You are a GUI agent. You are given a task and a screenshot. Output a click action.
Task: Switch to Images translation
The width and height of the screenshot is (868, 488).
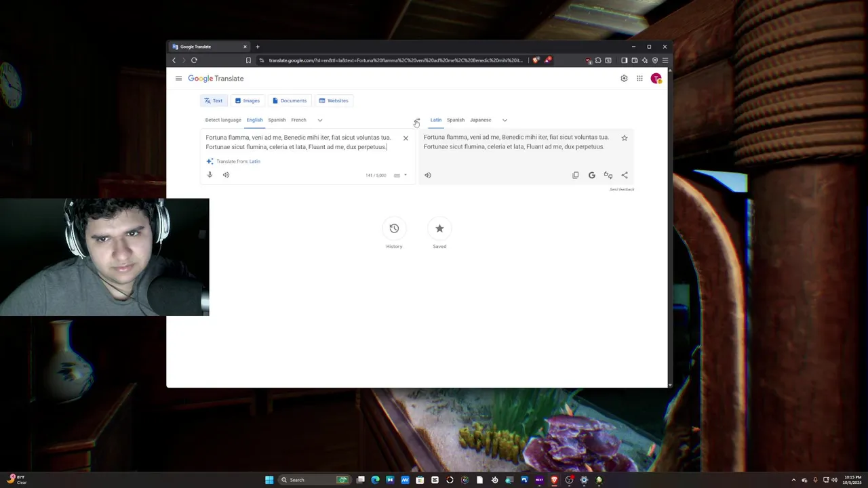point(248,100)
